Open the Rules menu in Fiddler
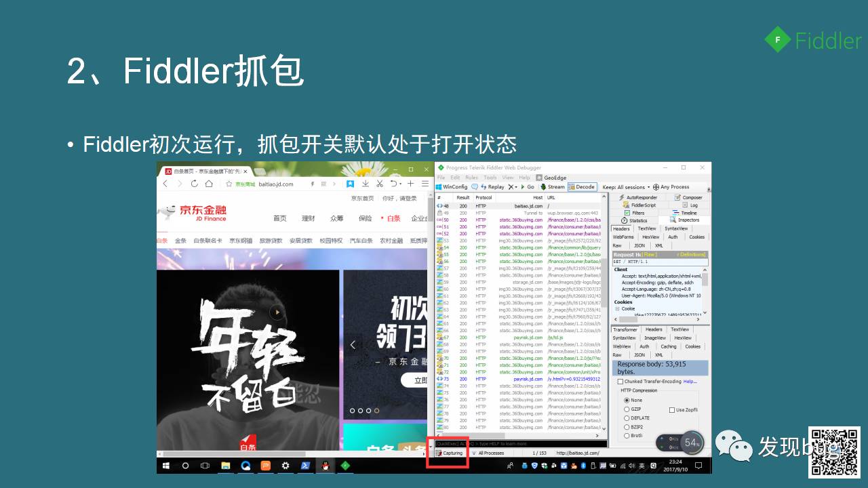The height and width of the screenshot is (488, 868). (471, 178)
